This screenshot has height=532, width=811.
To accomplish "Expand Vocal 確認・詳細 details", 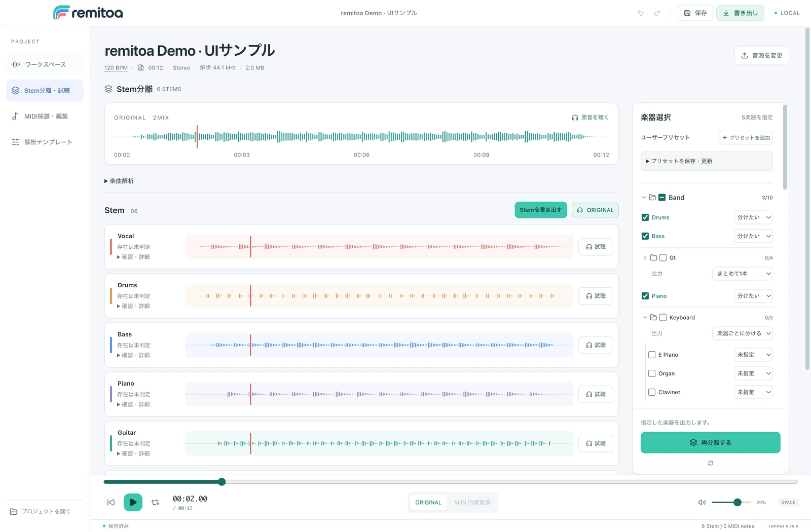I will pos(133,257).
